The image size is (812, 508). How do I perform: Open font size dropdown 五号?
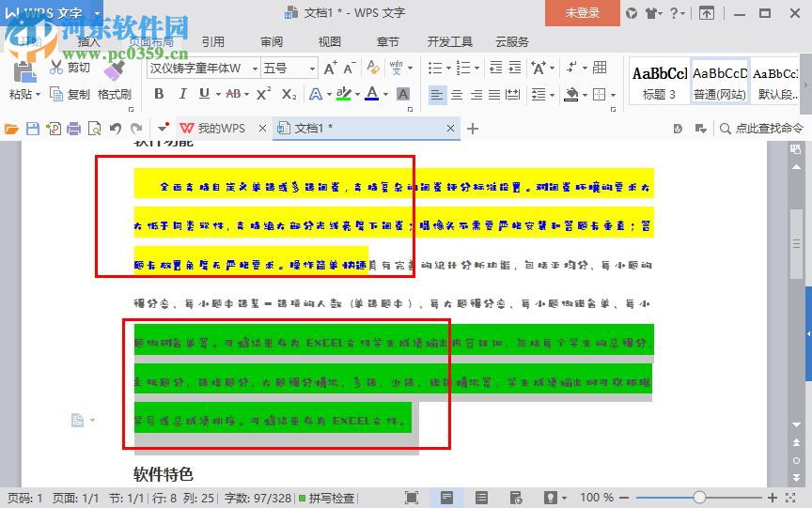(x=312, y=69)
